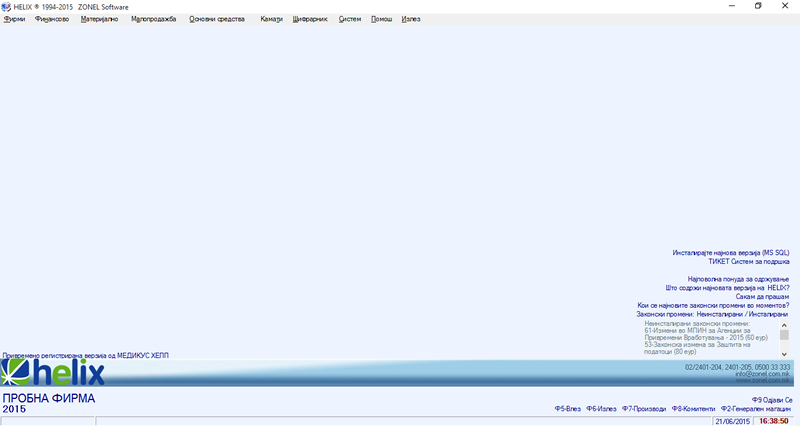The height and width of the screenshot is (426, 800).
Task: Click the first empty status bar field
Action: 47,421
